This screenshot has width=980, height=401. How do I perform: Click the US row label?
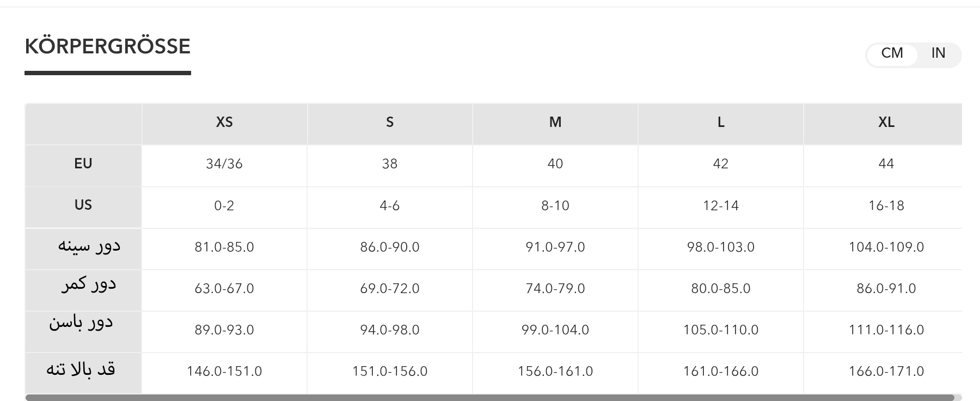tap(83, 205)
